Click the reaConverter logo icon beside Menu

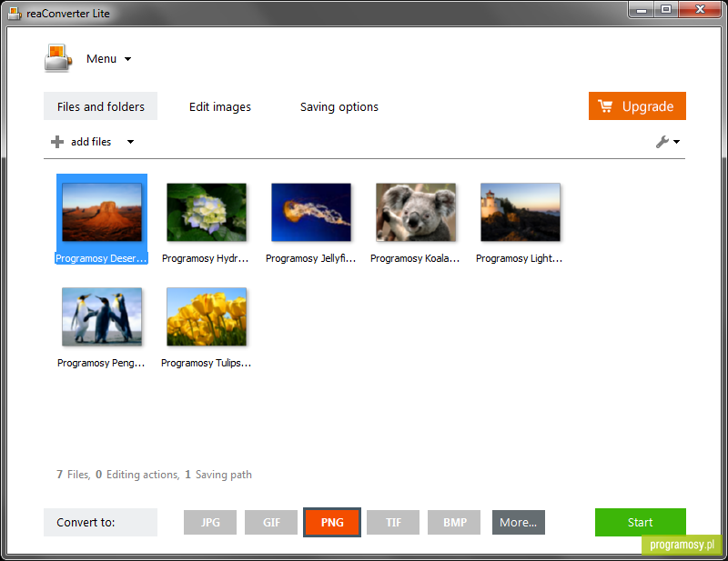[58, 58]
